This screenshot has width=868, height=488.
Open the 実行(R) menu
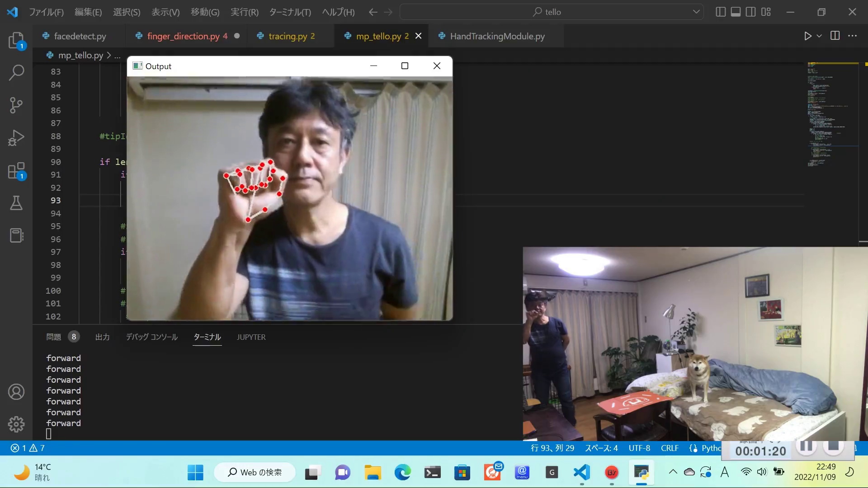245,12
